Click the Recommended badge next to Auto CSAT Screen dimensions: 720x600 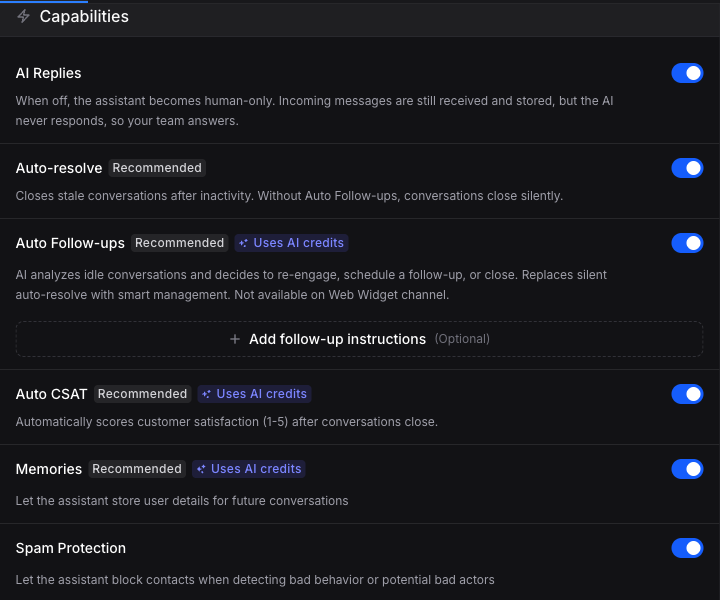(x=142, y=394)
